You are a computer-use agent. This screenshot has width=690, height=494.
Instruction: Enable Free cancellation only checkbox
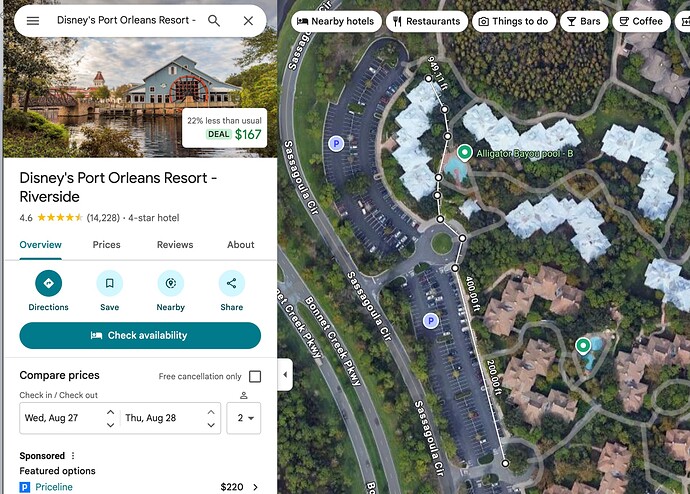tap(255, 377)
